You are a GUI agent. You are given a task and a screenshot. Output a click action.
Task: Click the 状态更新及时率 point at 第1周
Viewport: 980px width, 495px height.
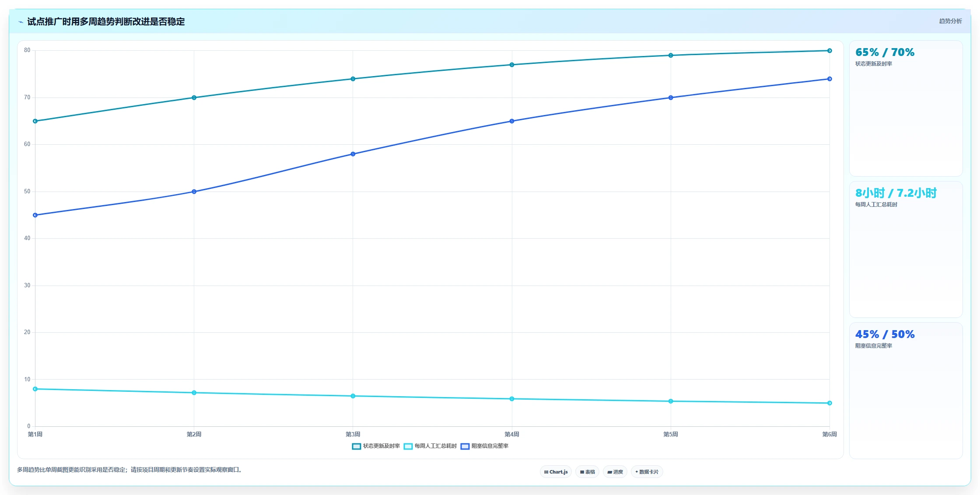point(35,121)
